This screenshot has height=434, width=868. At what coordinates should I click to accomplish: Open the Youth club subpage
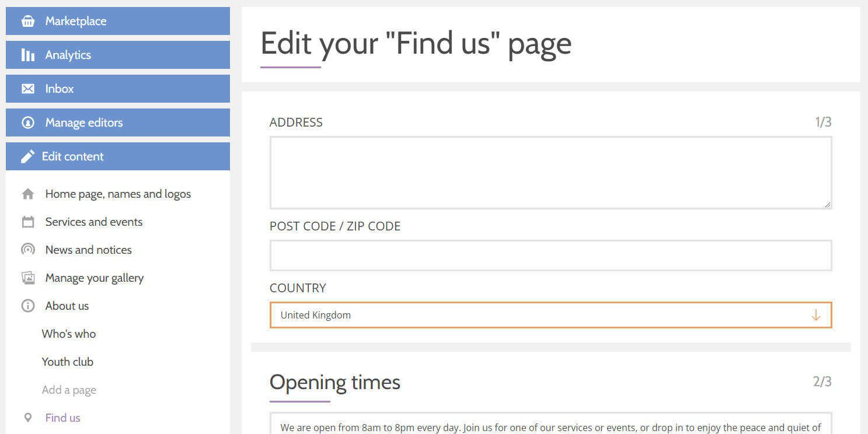tap(68, 362)
